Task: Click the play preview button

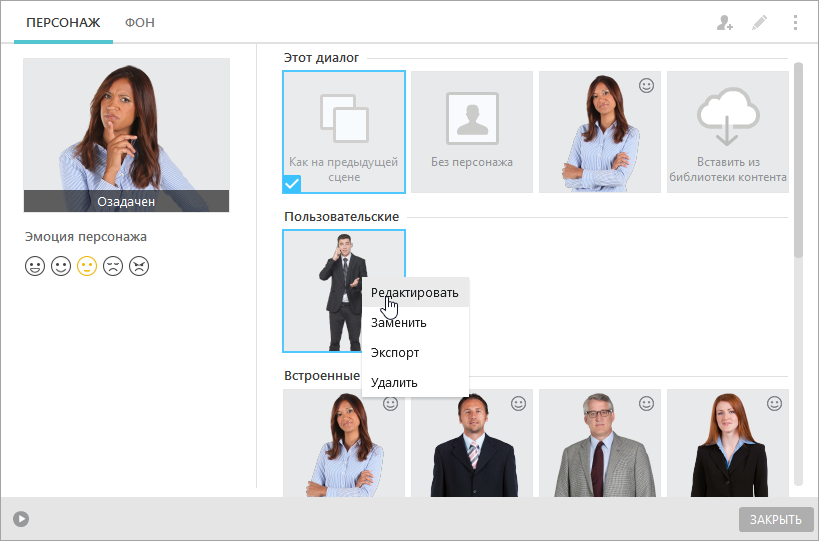Action: pos(21,519)
